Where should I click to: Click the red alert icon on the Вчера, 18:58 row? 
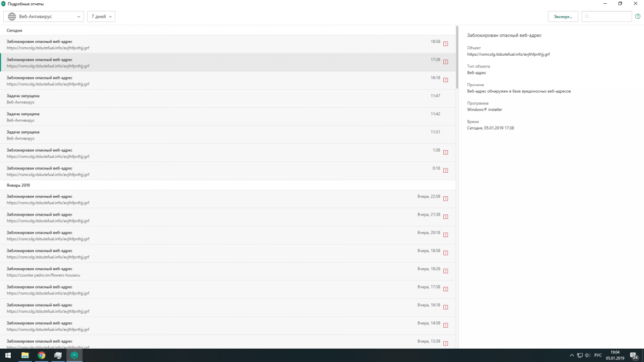pos(445,254)
